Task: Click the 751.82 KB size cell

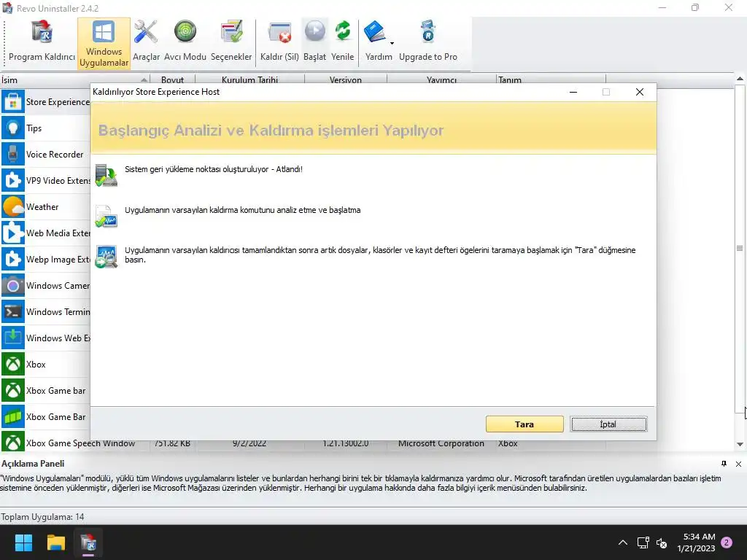Action: pos(172,443)
